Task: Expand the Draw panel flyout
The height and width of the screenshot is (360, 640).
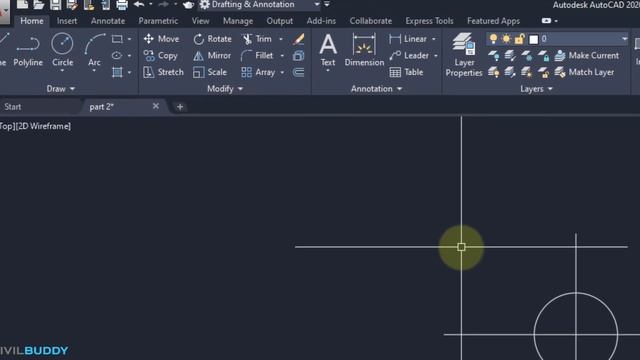Action: 61,89
